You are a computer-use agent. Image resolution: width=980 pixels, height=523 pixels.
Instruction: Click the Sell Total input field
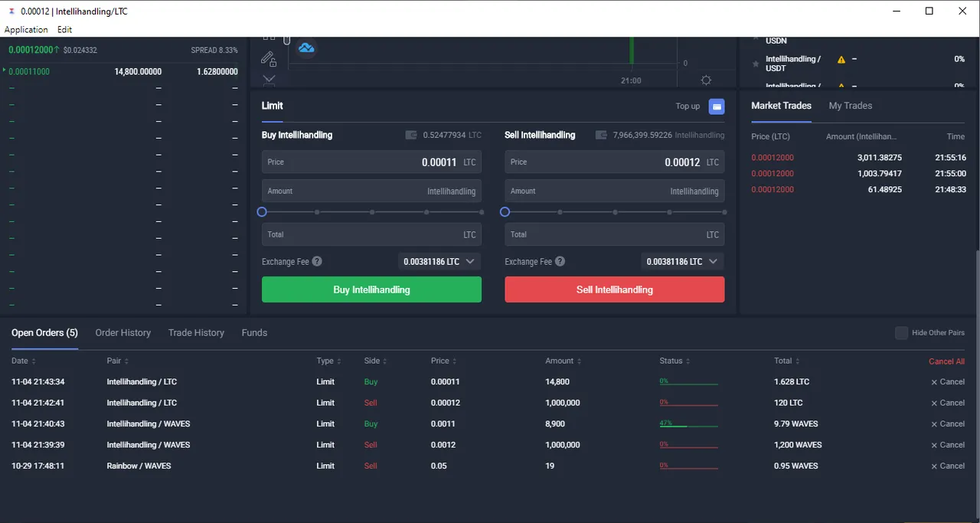click(614, 234)
